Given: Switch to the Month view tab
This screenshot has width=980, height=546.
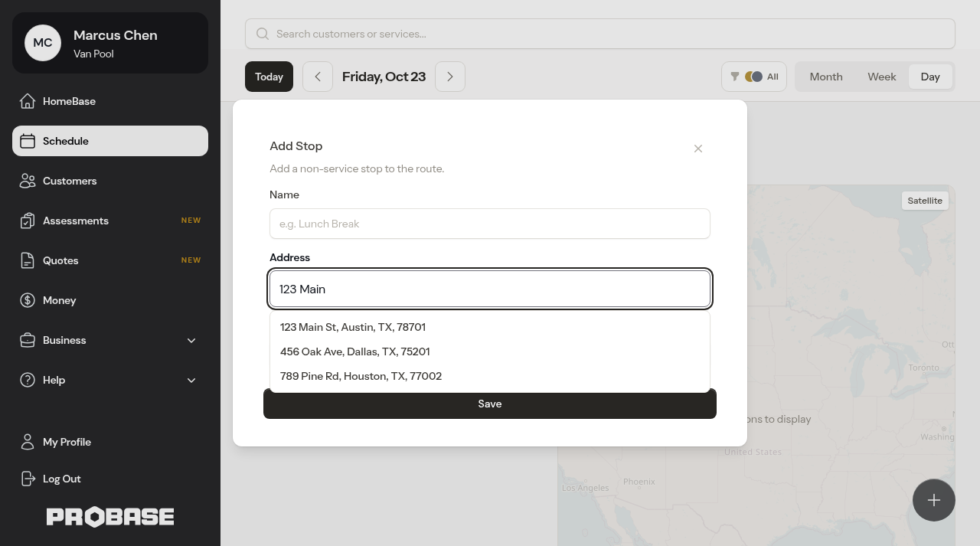Looking at the screenshot, I should (x=826, y=77).
